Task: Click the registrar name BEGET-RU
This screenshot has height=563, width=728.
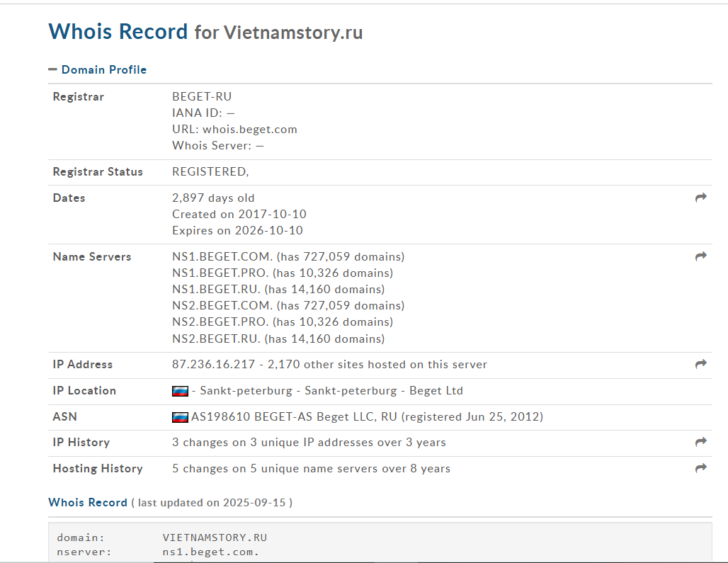Action: pos(202,96)
